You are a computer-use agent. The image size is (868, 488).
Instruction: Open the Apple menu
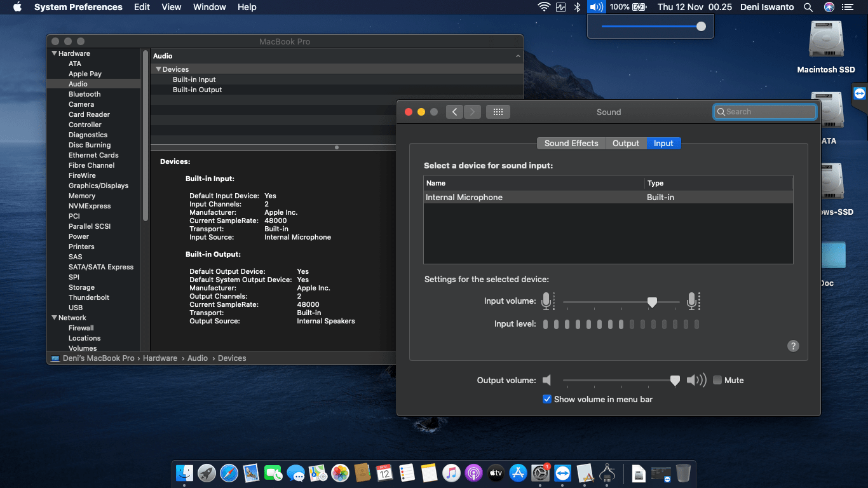[17, 7]
